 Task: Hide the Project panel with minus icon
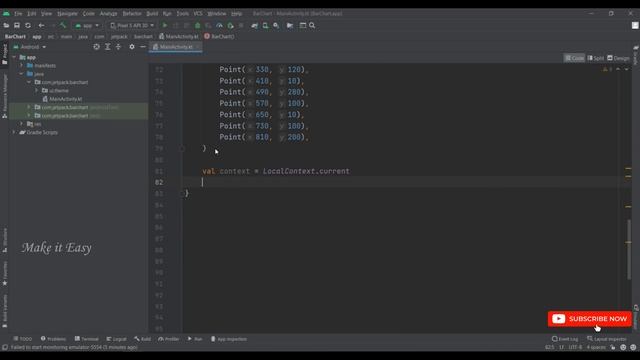(x=143, y=47)
